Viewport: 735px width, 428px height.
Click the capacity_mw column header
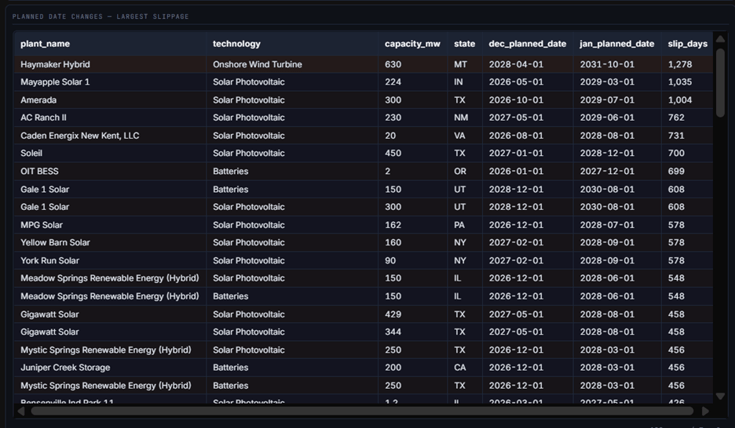(412, 44)
